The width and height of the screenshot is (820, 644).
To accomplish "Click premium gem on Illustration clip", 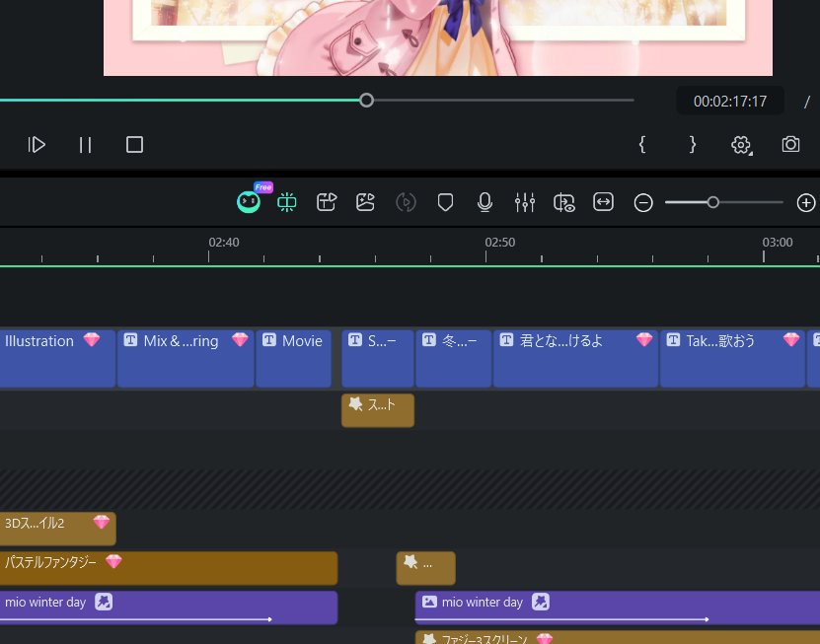I will (x=92, y=340).
